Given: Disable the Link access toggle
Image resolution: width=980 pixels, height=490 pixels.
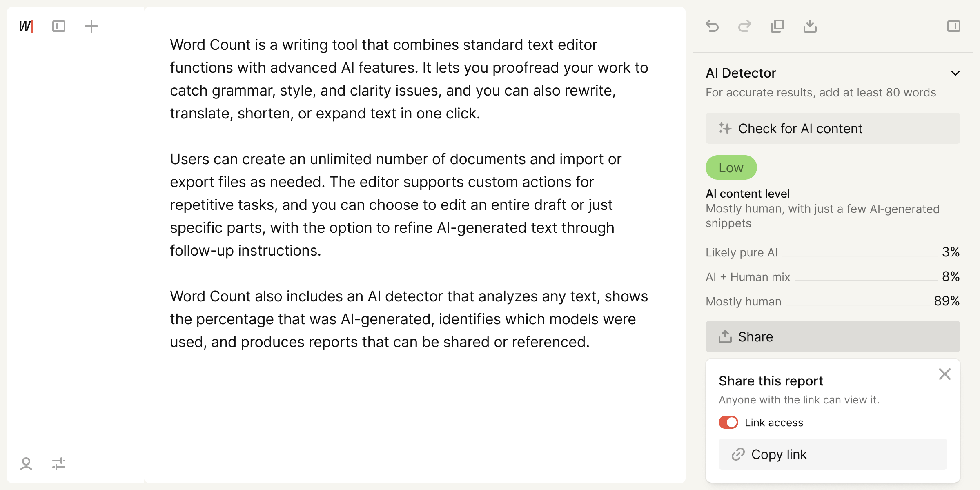Looking at the screenshot, I should (728, 422).
